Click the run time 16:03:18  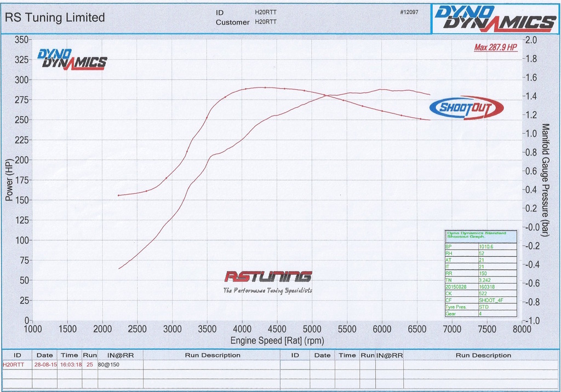(x=71, y=365)
